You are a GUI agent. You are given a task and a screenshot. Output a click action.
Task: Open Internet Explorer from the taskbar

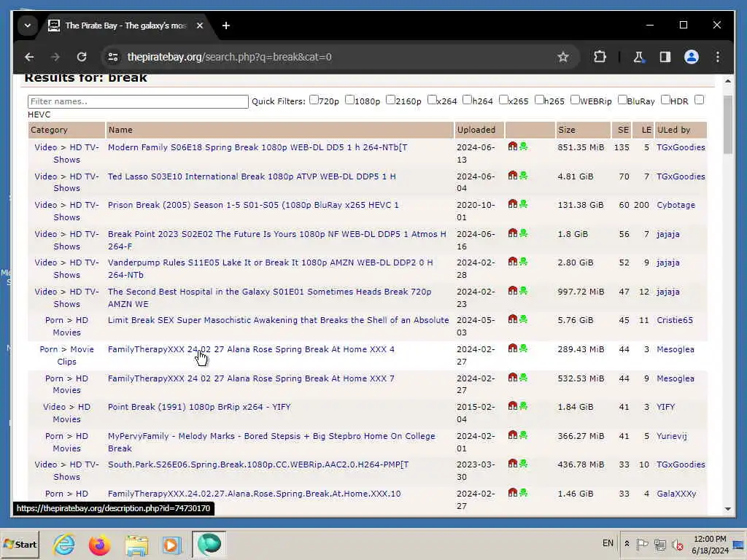(64, 544)
